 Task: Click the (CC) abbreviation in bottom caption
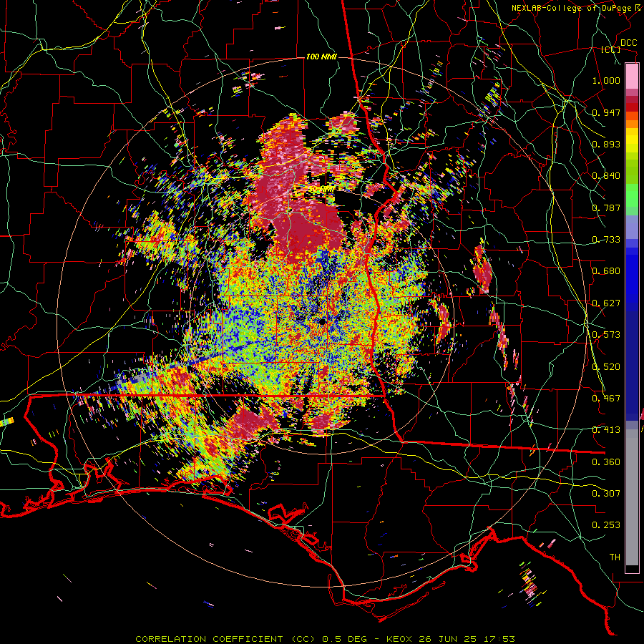click(x=302, y=639)
